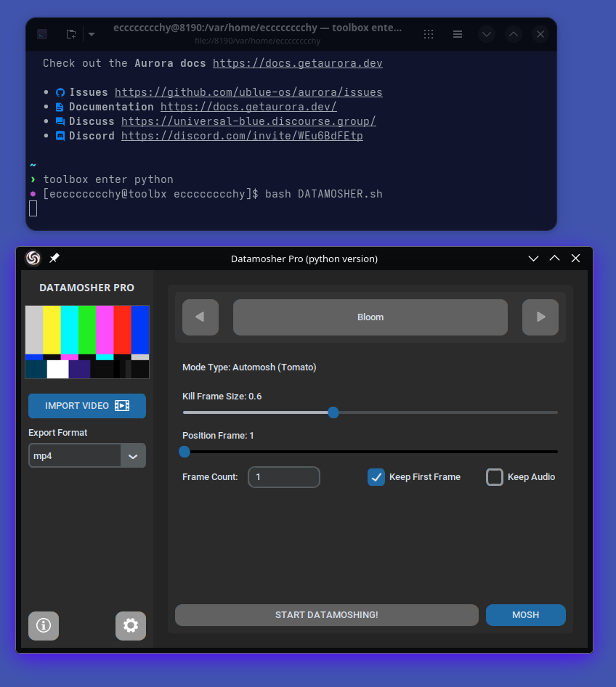Image resolution: width=616 pixels, height=687 pixels.
Task: Click the Frame Count input field
Action: 284,477
